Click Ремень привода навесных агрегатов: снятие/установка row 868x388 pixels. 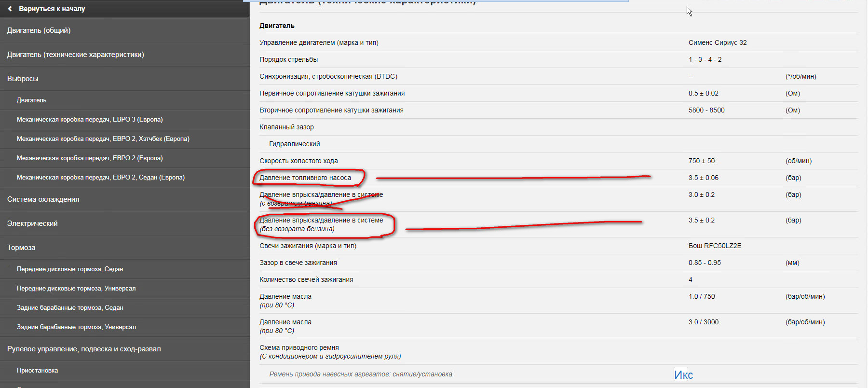pyautogui.click(x=360, y=374)
